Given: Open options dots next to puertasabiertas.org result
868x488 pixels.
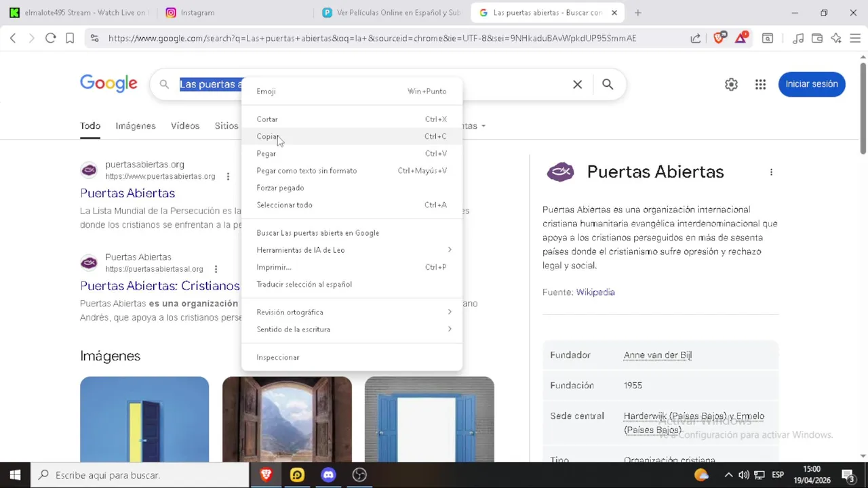Looking at the screenshot, I should click(228, 176).
